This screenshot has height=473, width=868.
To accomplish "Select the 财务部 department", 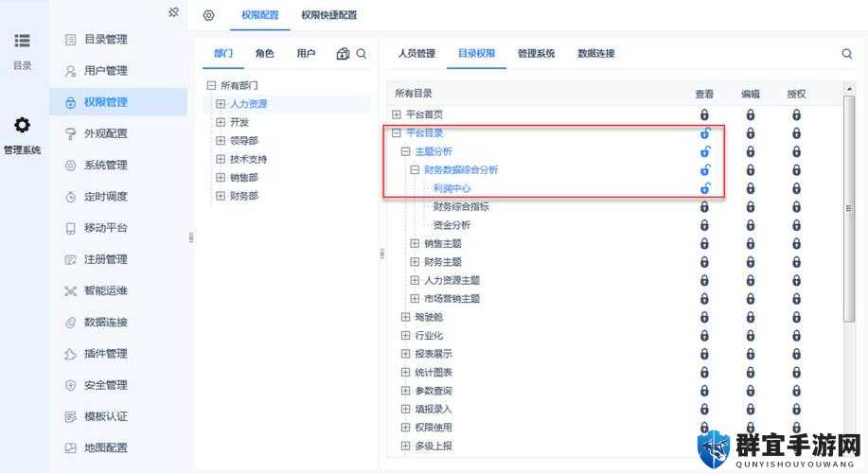I will (244, 196).
